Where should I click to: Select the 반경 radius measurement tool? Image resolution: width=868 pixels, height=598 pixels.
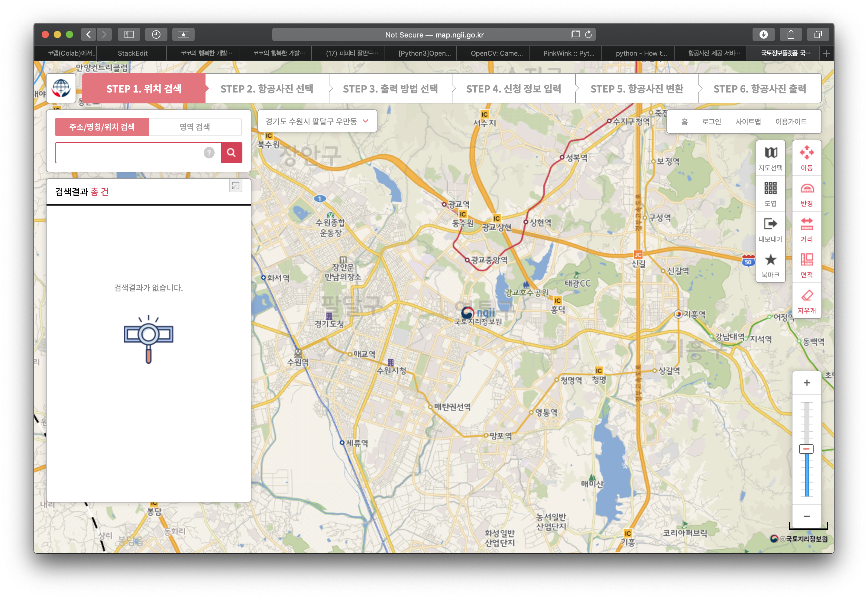(x=806, y=194)
